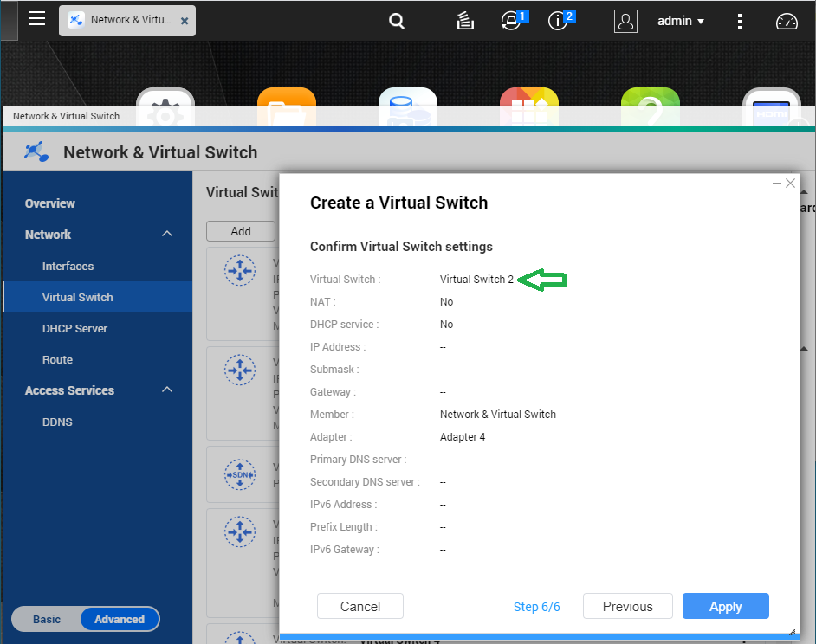Open event notifications info icon

560,22
